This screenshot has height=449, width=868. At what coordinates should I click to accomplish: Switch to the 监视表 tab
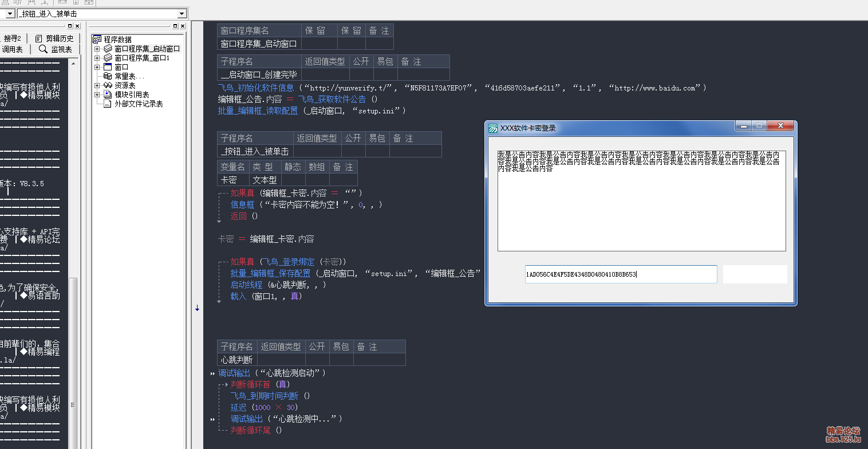coord(56,49)
